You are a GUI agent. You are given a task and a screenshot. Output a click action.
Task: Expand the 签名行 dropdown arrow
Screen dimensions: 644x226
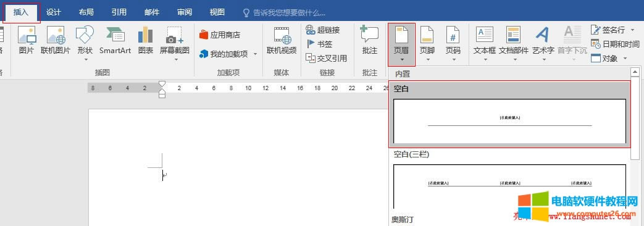point(632,30)
